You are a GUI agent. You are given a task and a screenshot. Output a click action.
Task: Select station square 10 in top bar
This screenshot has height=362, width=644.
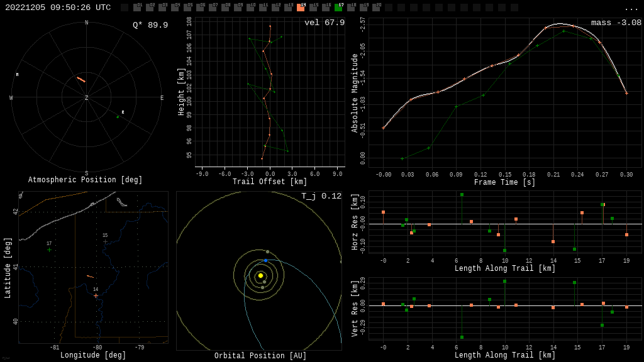pos(250,8)
